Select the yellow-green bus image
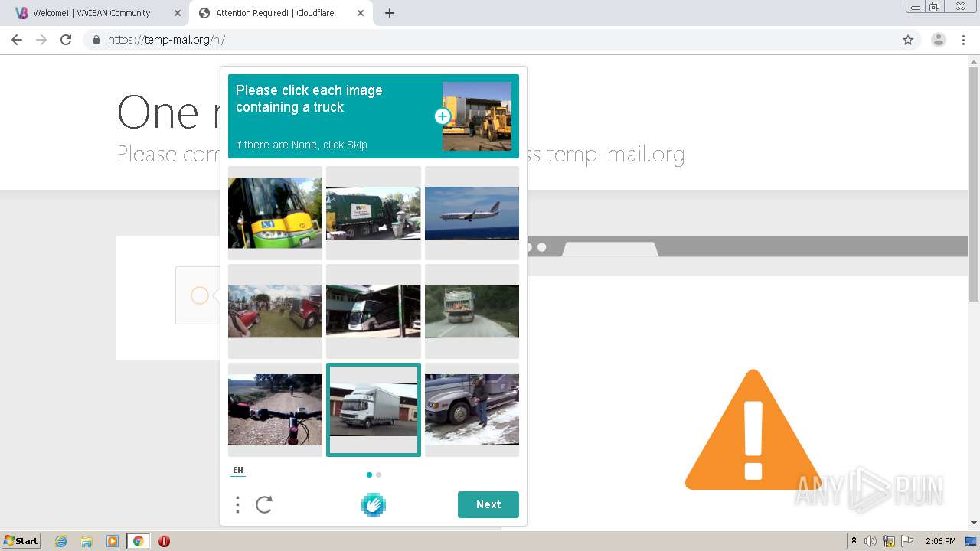The image size is (980, 551). (275, 213)
